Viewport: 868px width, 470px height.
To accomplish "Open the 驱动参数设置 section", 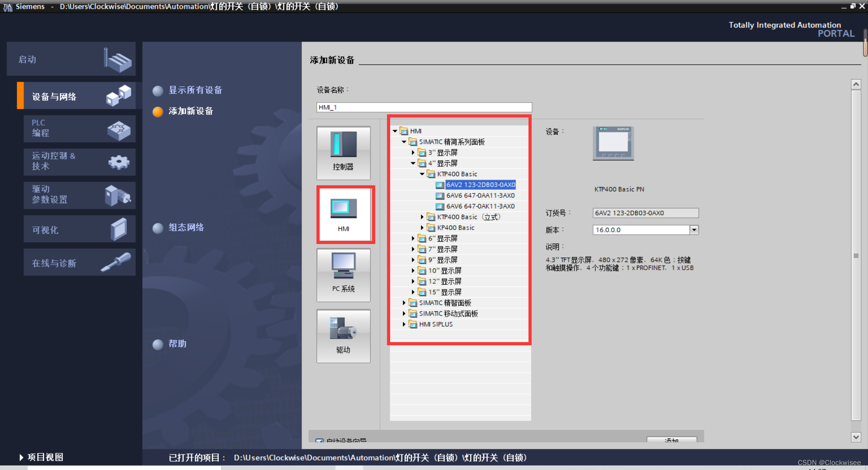I will click(80, 195).
